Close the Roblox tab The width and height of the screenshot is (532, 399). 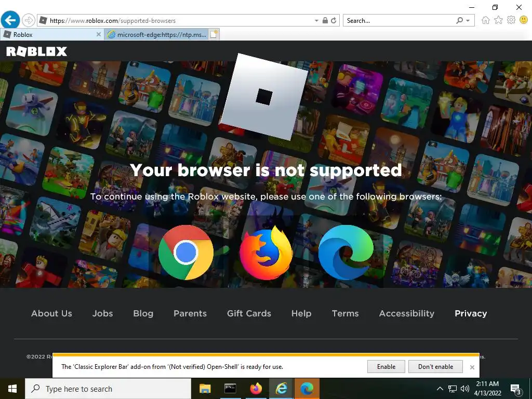coord(98,34)
